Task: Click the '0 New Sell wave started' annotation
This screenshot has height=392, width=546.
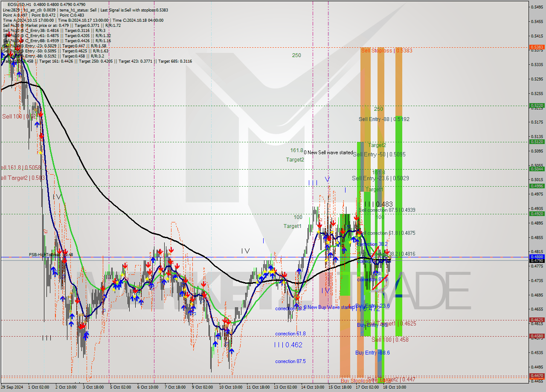Action: [x=328, y=153]
